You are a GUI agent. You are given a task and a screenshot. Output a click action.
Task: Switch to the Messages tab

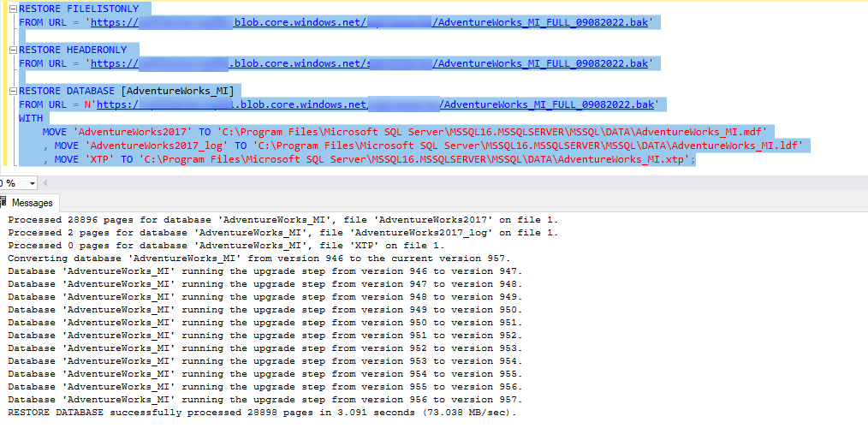click(x=31, y=203)
